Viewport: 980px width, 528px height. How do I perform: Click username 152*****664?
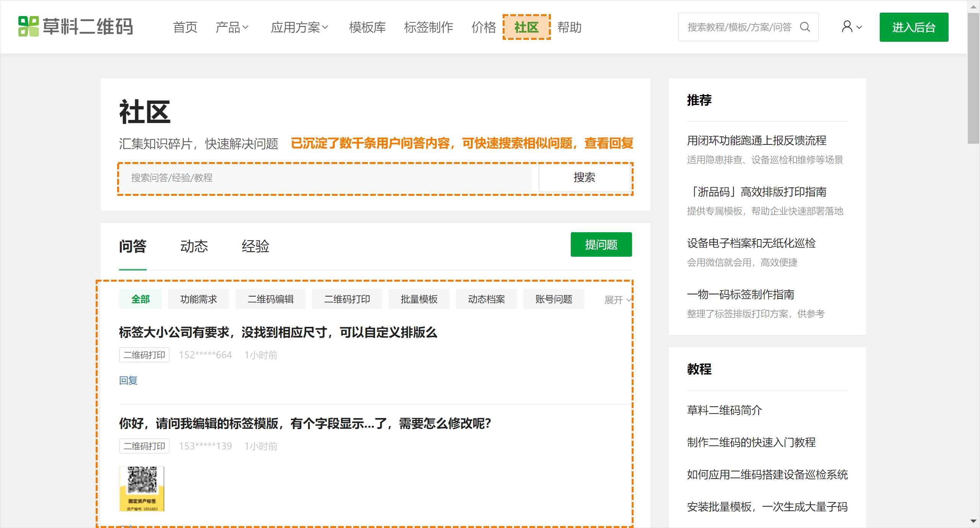coord(206,355)
